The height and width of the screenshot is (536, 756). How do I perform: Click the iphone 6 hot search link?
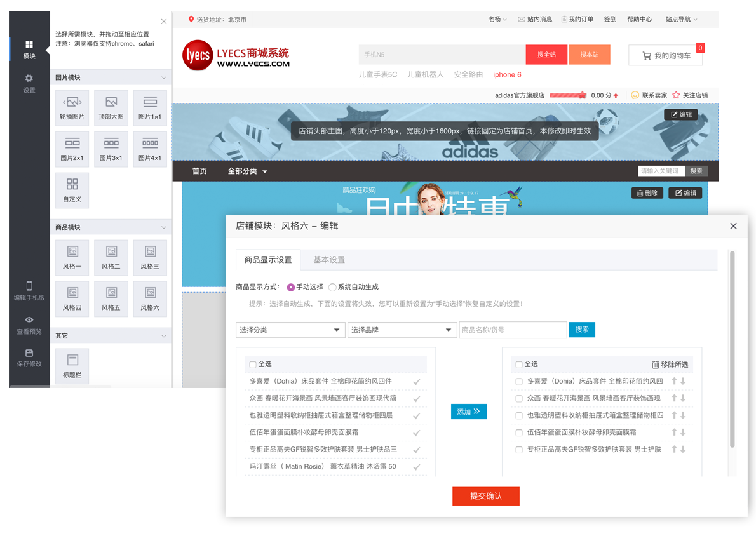pos(507,75)
